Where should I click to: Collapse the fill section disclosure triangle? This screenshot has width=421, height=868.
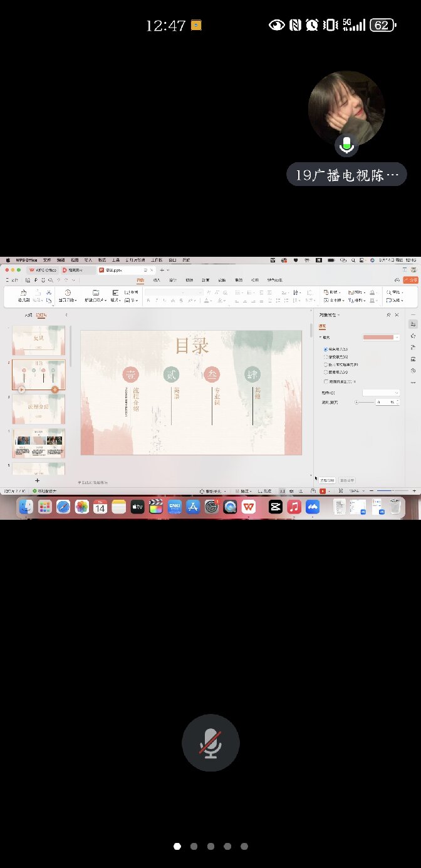click(x=320, y=337)
